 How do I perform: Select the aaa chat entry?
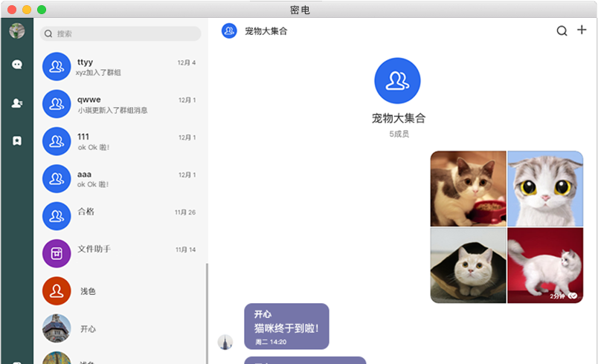[x=120, y=178]
